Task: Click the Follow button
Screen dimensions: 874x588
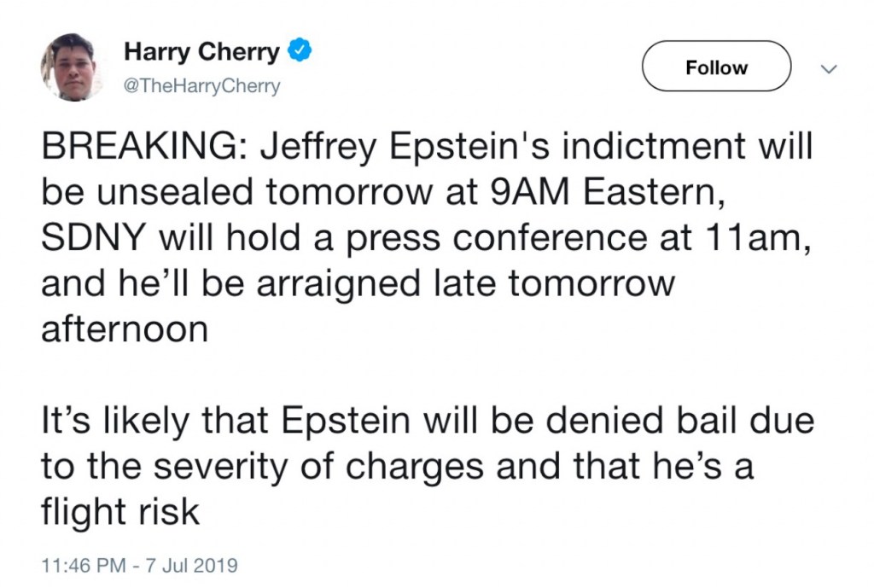Action: coord(716,67)
